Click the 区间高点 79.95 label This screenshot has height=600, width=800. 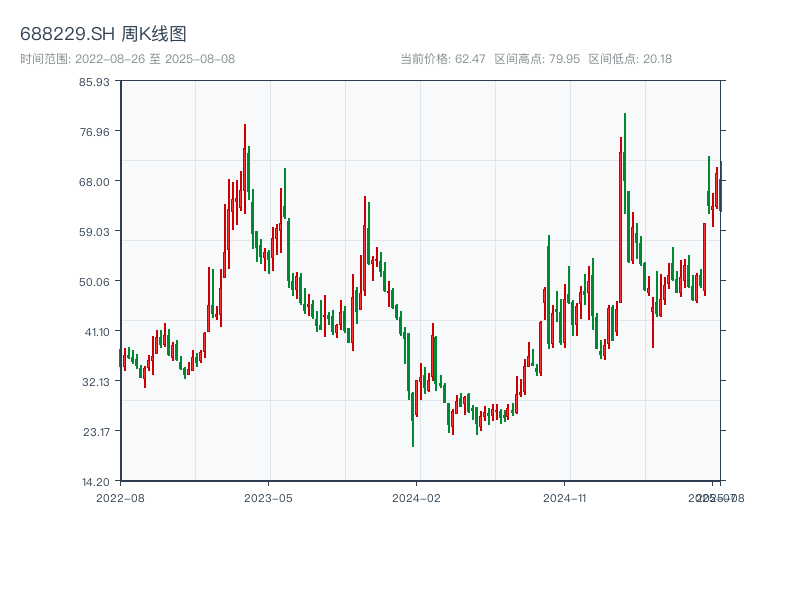[x=537, y=59]
